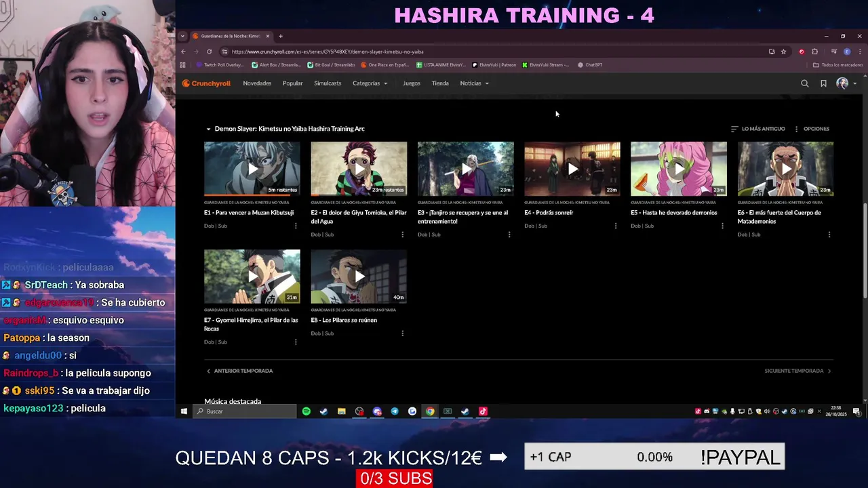Play E4 Podrás sonreír thumbnail

[x=572, y=169]
